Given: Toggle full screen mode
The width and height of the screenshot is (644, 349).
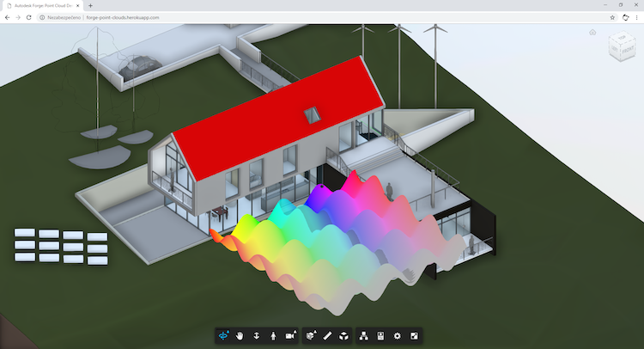Looking at the screenshot, I should pyautogui.click(x=414, y=336).
